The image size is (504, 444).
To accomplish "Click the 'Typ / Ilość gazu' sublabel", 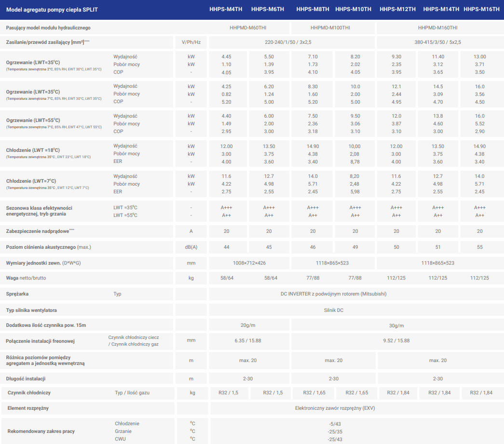I will 132,392.
